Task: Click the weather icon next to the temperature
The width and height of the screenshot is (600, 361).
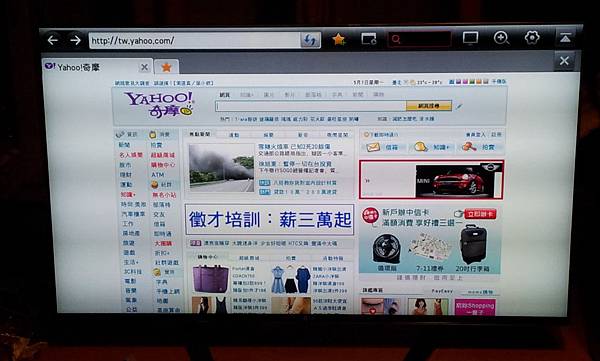Action: pyautogui.click(x=412, y=82)
